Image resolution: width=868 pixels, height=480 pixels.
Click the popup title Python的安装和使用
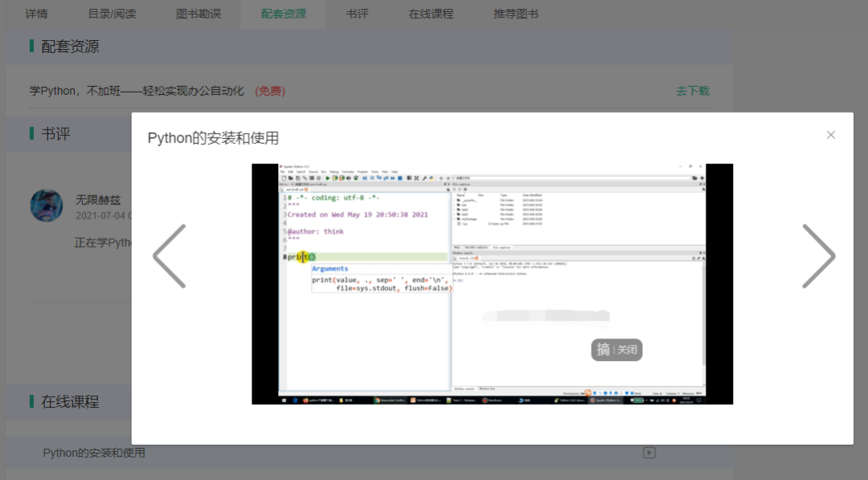(213, 137)
